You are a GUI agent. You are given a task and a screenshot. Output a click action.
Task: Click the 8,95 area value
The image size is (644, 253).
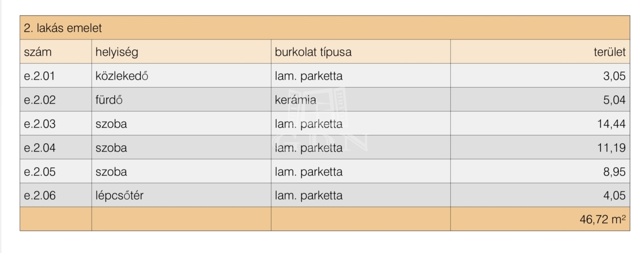pos(614,172)
